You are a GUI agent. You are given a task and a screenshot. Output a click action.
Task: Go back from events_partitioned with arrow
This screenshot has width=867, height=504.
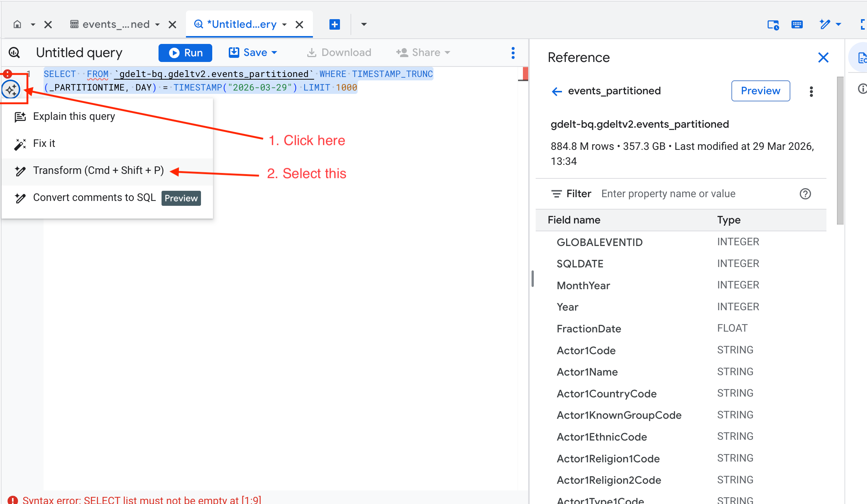click(557, 91)
